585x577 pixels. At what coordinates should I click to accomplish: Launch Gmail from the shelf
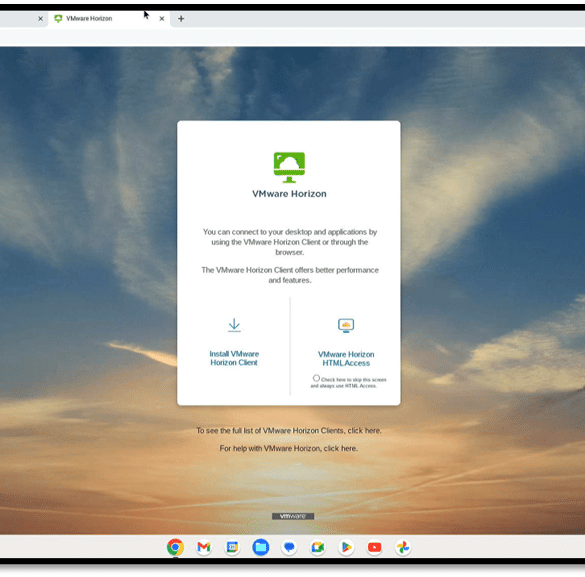204,547
